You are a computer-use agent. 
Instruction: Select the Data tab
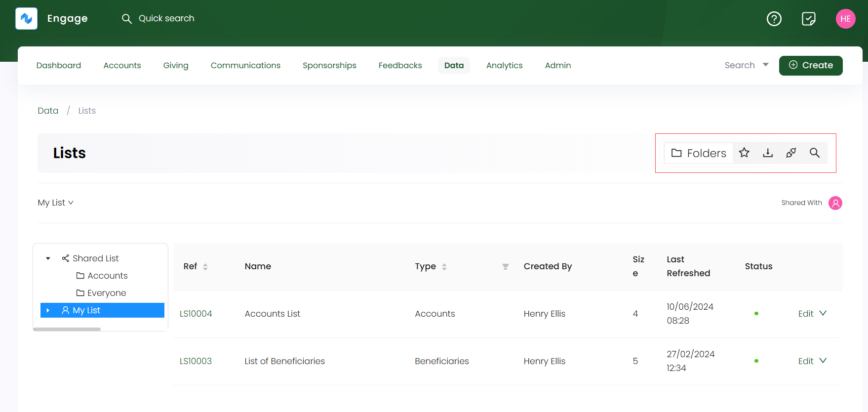(x=454, y=65)
